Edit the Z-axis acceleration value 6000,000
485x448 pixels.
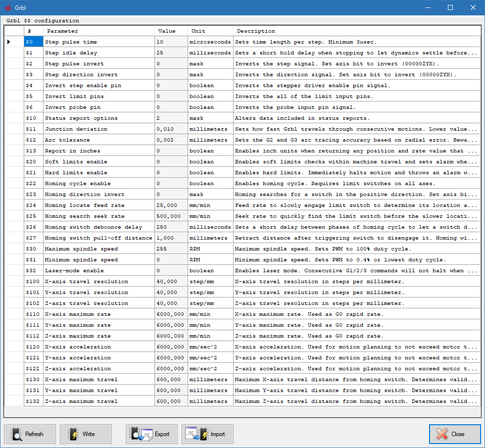(x=171, y=368)
